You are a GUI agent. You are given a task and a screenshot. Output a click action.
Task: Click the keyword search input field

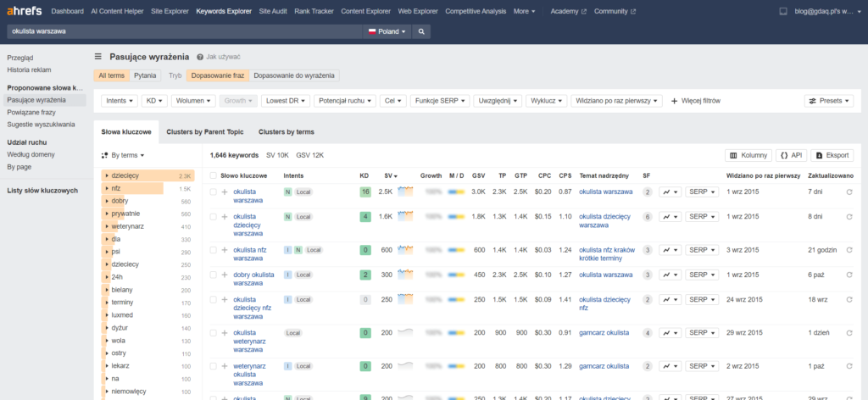click(182, 31)
